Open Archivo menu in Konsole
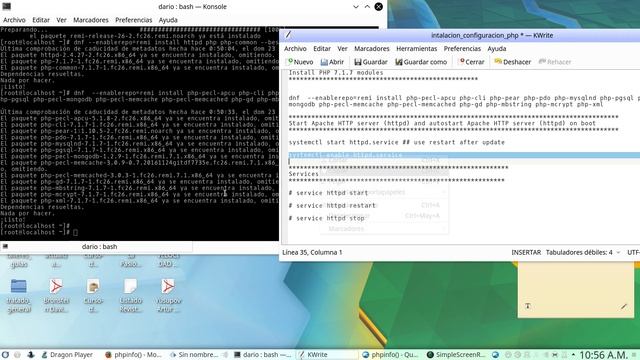This screenshot has width=640, height=360. (14, 20)
